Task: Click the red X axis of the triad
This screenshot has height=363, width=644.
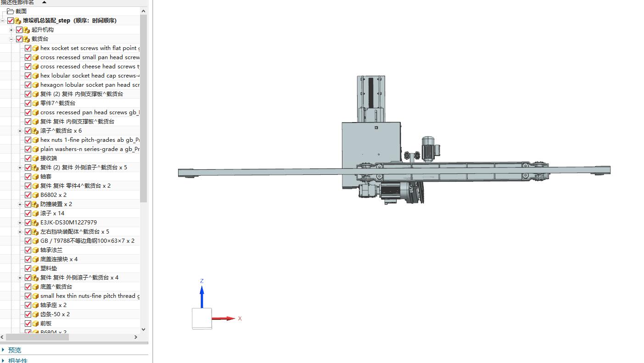Action: pyautogui.click(x=224, y=318)
